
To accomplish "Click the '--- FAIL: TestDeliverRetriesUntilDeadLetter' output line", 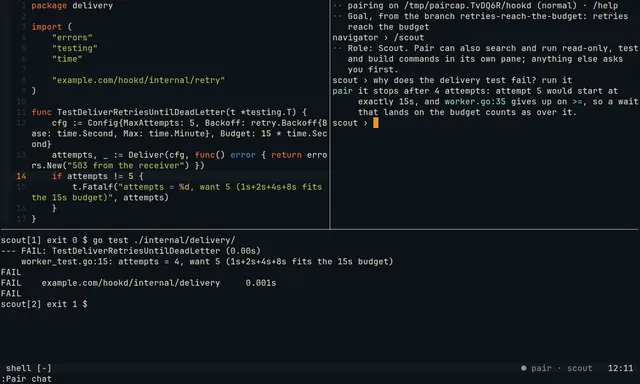I will 131,251.
